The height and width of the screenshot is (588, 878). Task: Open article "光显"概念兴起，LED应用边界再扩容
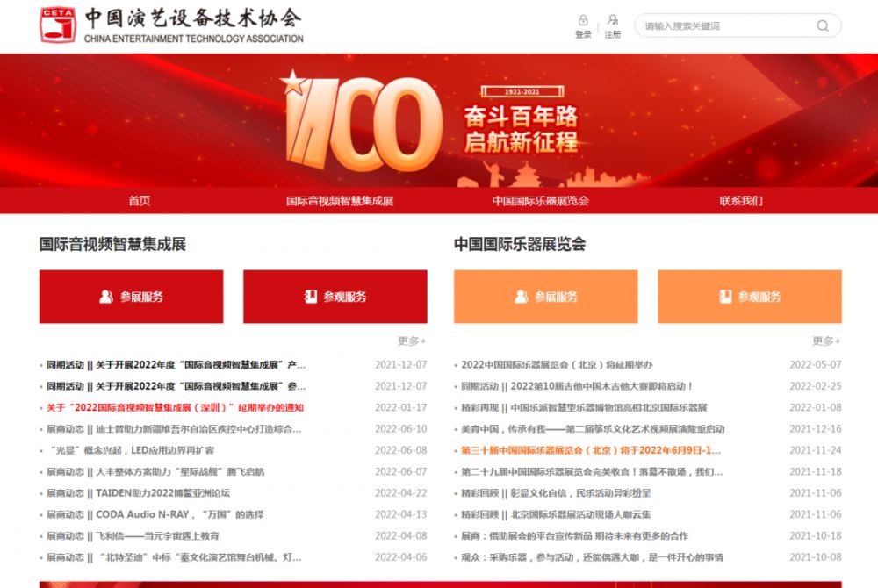pos(132,450)
